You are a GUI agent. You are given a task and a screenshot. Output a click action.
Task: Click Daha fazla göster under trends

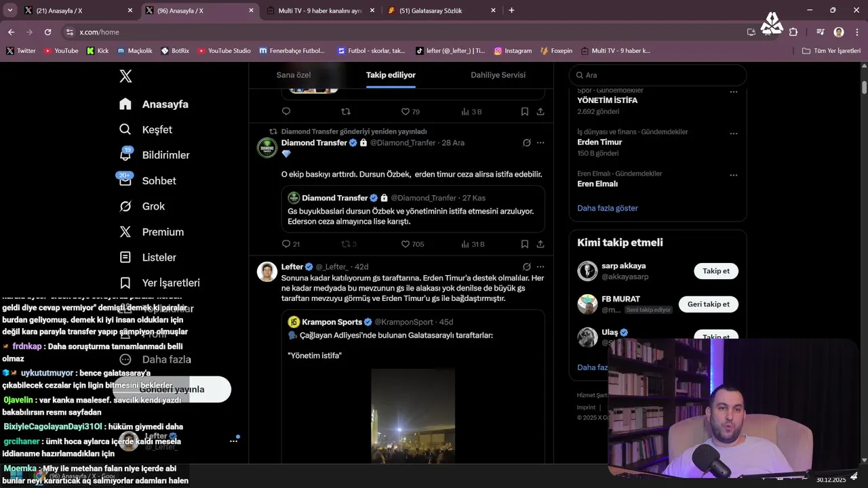tap(608, 208)
